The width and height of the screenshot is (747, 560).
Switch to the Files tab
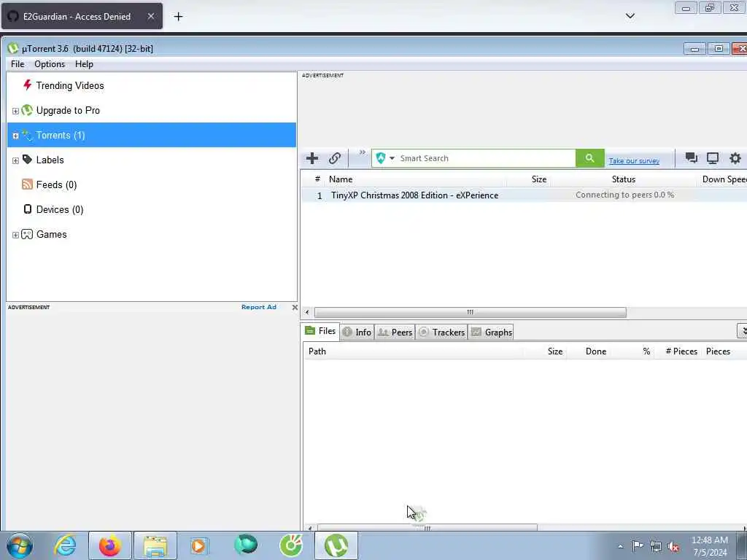(x=320, y=331)
